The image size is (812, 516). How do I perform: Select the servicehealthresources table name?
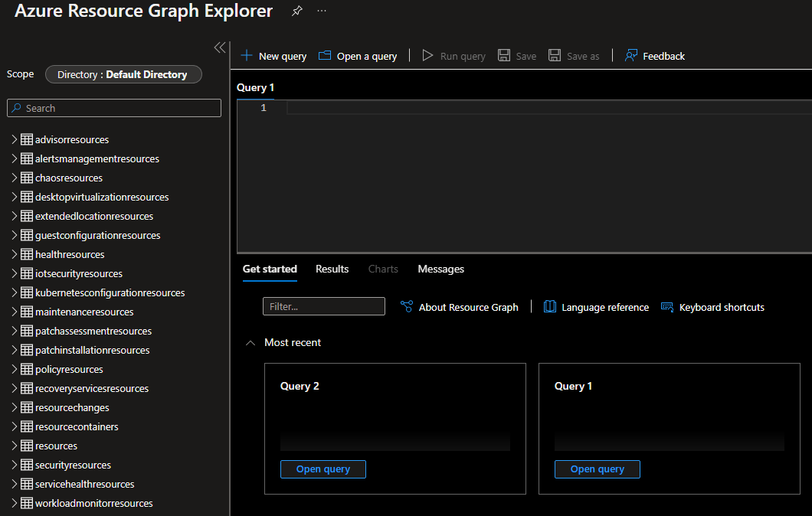(84, 484)
